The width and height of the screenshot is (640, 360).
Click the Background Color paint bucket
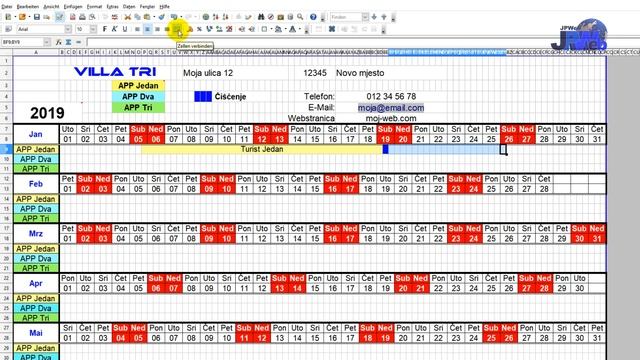point(278,29)
